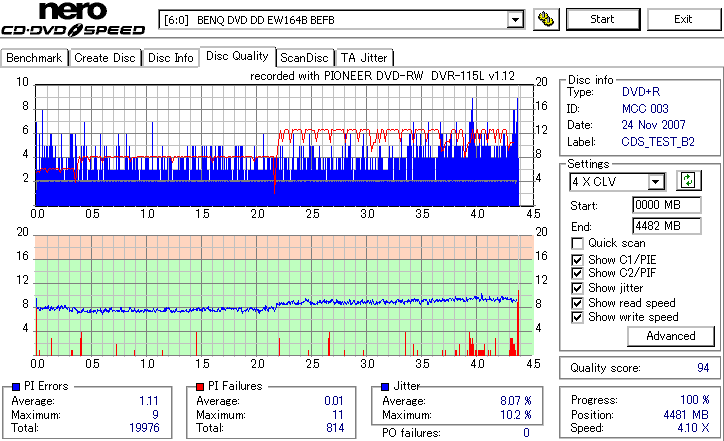Switch to the TA Jitter tab
The height and width of the screenshot is (441, 724).
[x=364, y=58]
